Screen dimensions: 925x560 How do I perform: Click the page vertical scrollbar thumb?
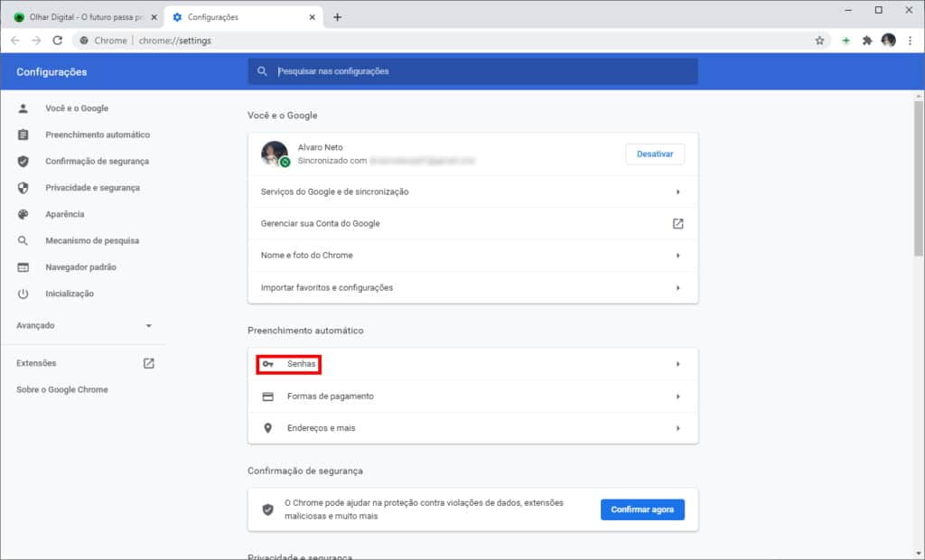(x=919, y=178)
